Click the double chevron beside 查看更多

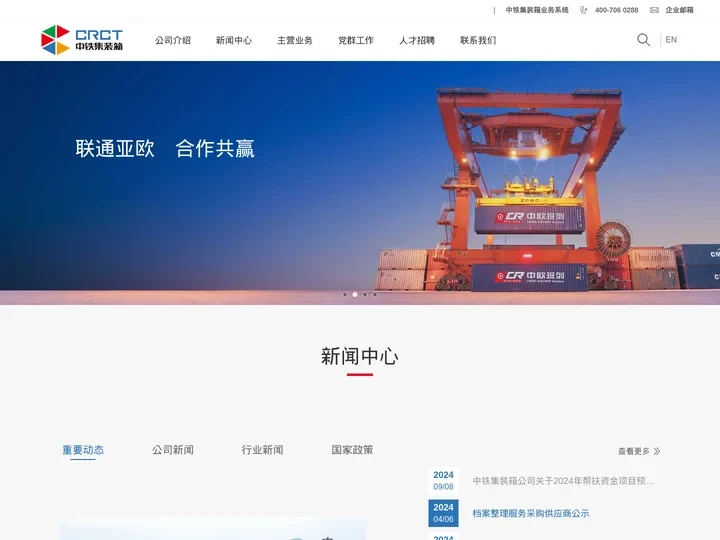(x=657, y=451)
